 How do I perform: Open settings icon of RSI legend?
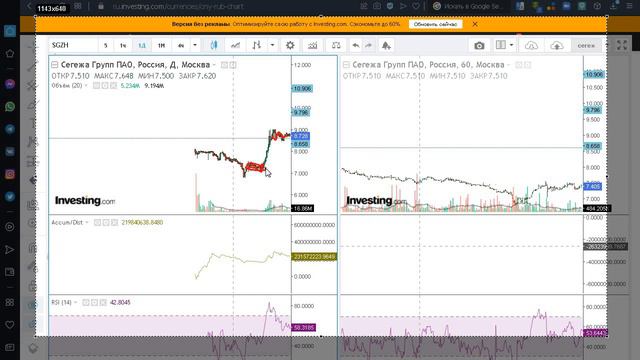(94, 302)
